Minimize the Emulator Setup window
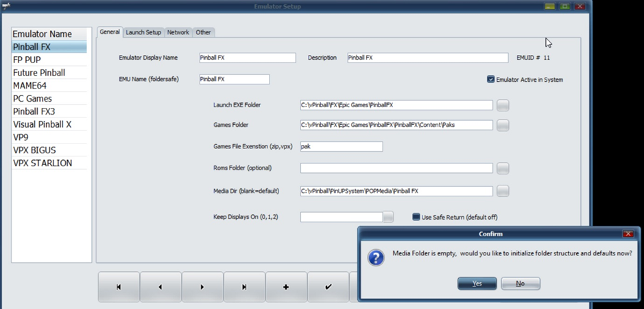Image resolution: width=644 pixels, height=309 pixels. pos(549,6)
